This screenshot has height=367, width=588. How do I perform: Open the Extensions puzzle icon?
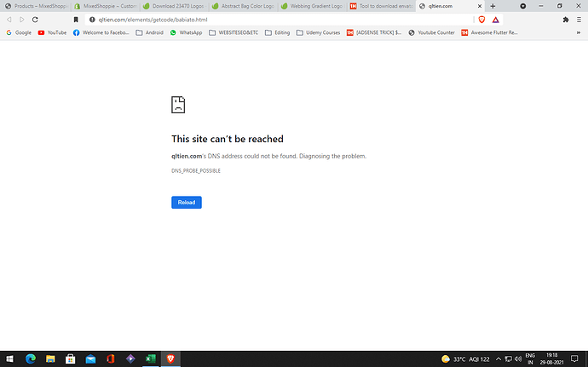(x=566, y=20)
